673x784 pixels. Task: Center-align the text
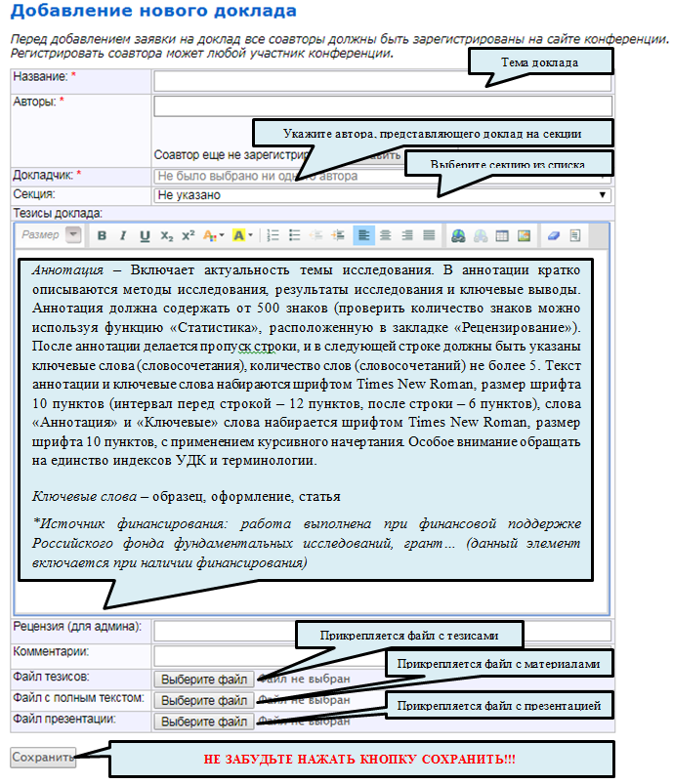coord(385,235)
